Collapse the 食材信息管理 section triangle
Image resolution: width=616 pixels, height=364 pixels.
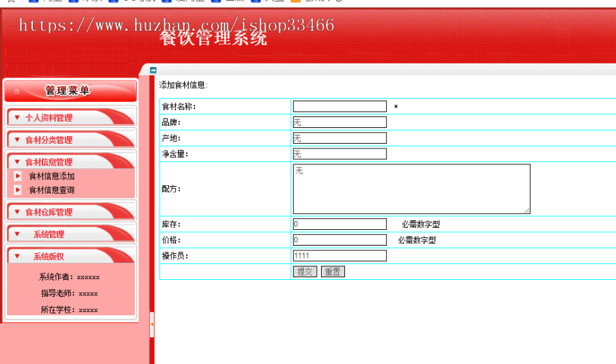coord(17,161)
